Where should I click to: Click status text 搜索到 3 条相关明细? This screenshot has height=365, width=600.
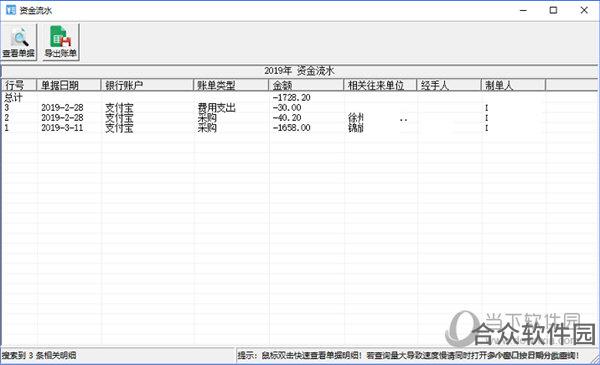(39, 355)
